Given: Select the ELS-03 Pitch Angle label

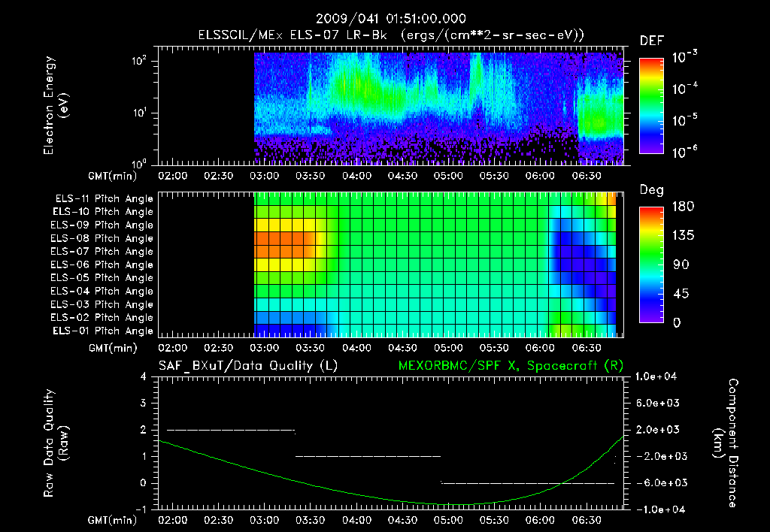Looking at the screenshot, I should (102, 305).
